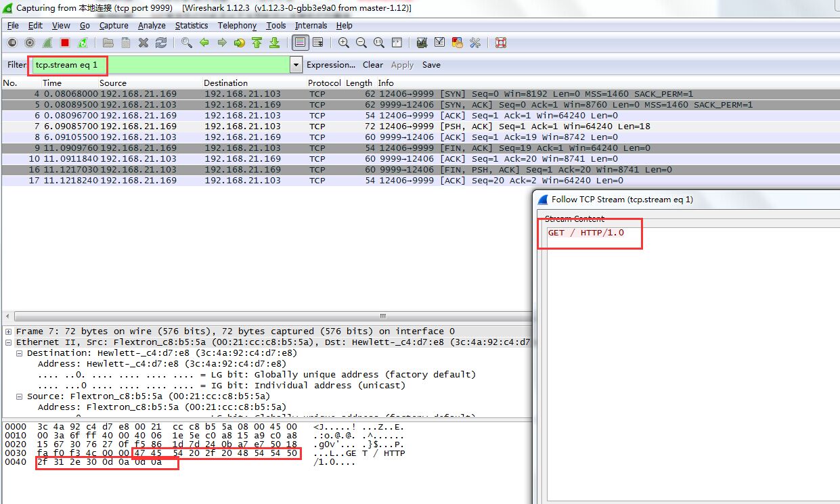
Task: Open the Telephony menu
Action: [237, 26]
